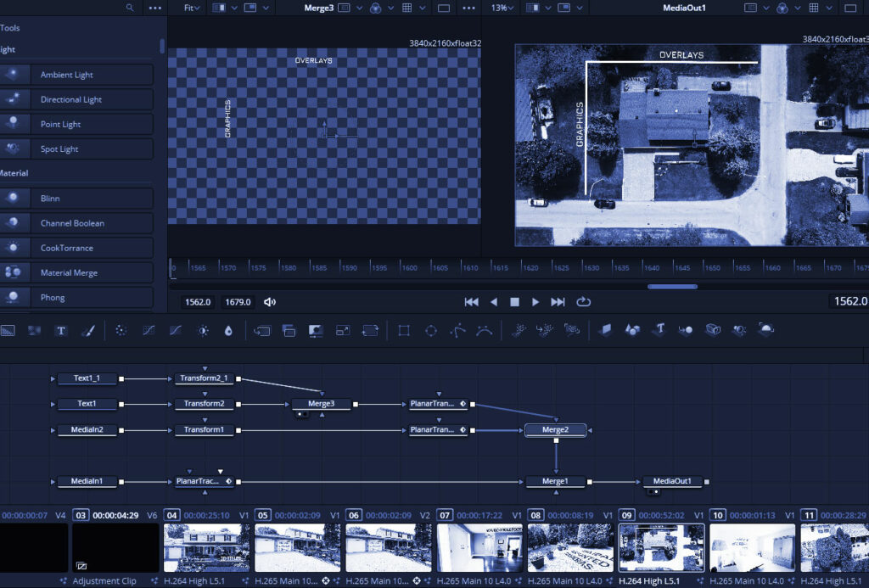
Task: Add a Polygon mask from the toolbar
Action: click(457, 331)
